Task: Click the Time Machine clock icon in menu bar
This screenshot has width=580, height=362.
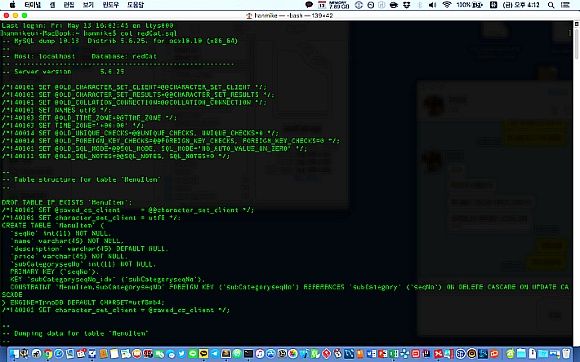Action: [371, 5]
